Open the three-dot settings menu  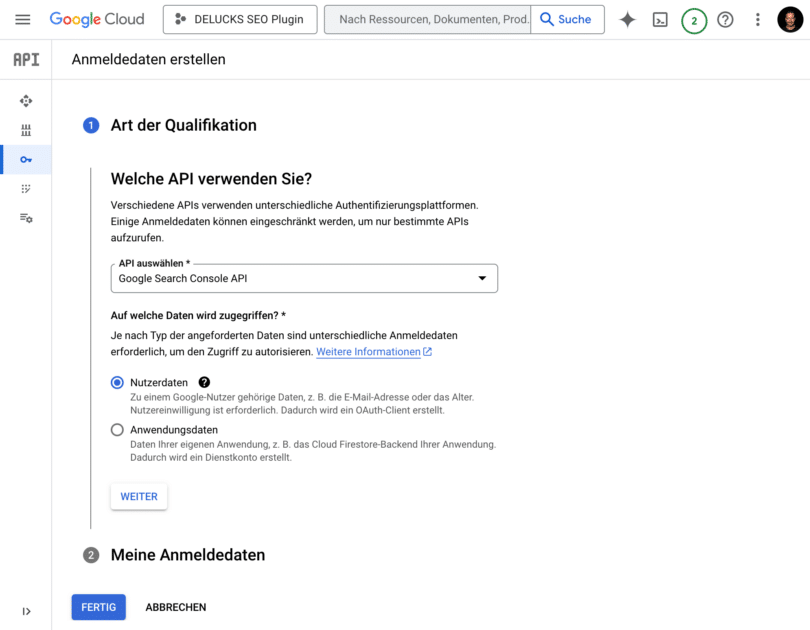click(757, 20)
